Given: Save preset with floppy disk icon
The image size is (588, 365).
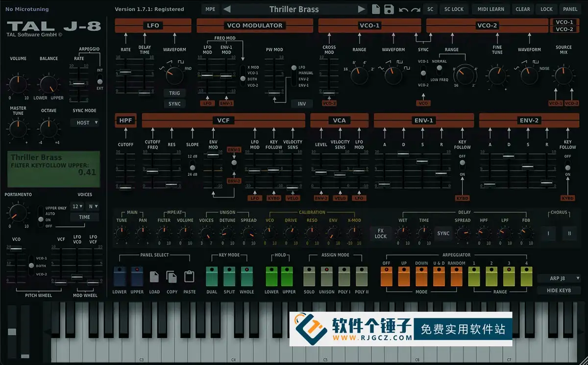Looking at the screenshot, I should 389,9.
